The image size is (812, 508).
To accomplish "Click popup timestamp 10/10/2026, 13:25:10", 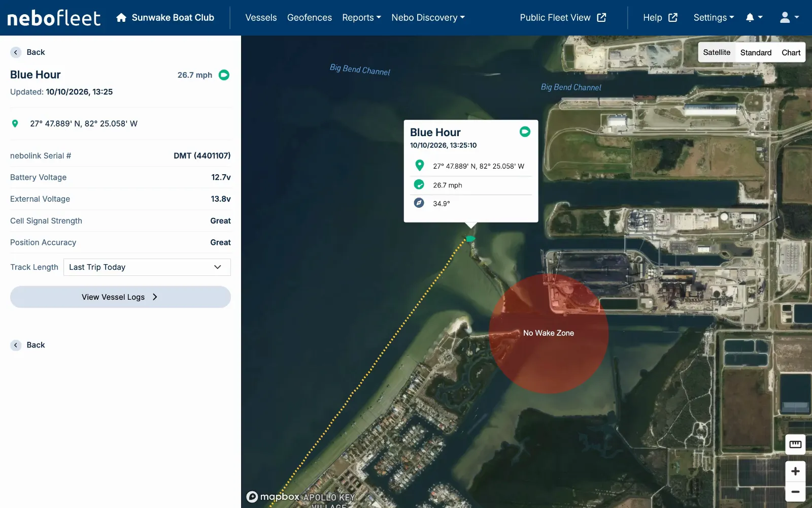I will 444,145.
